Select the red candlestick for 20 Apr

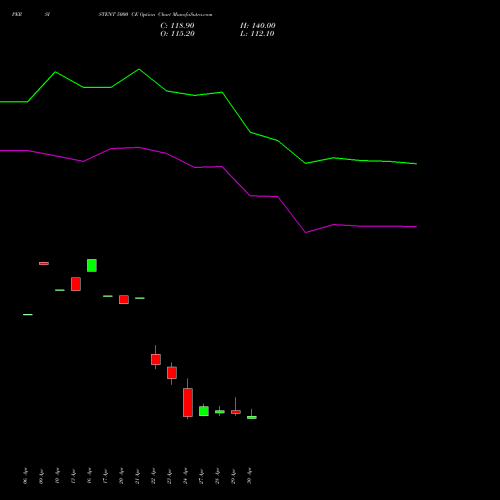tap(124, 299)
